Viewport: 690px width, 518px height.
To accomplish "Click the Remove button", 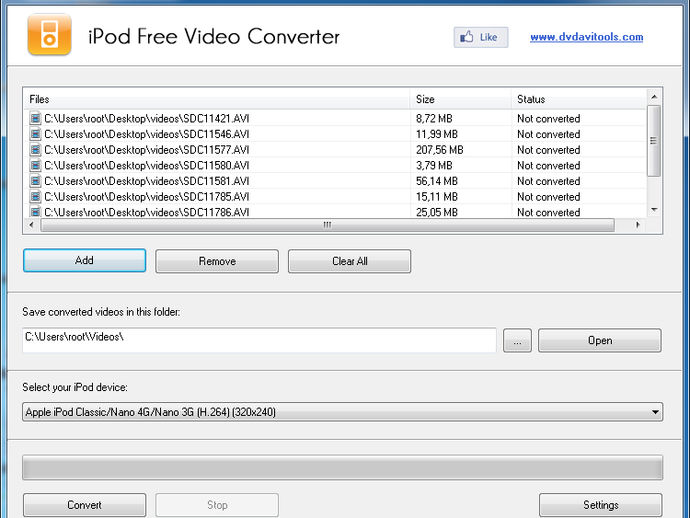I will [x=217, y=261].
